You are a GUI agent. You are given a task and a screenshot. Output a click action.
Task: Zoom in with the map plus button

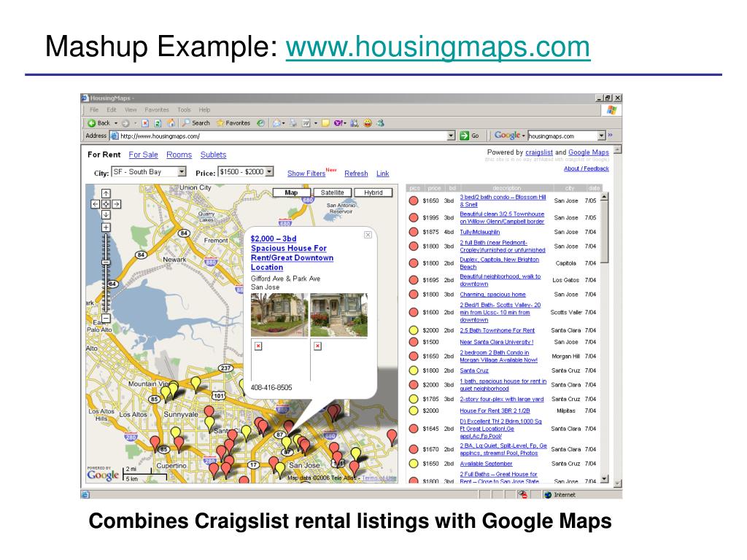click(x=106, y=227)
